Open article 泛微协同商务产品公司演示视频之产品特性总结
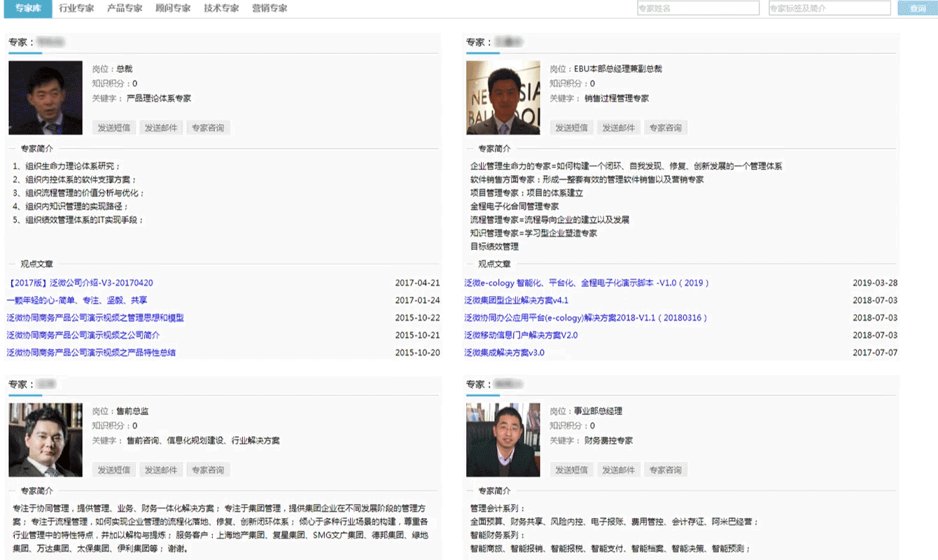The width and height of the screenshot is (938, 560). 91,353
